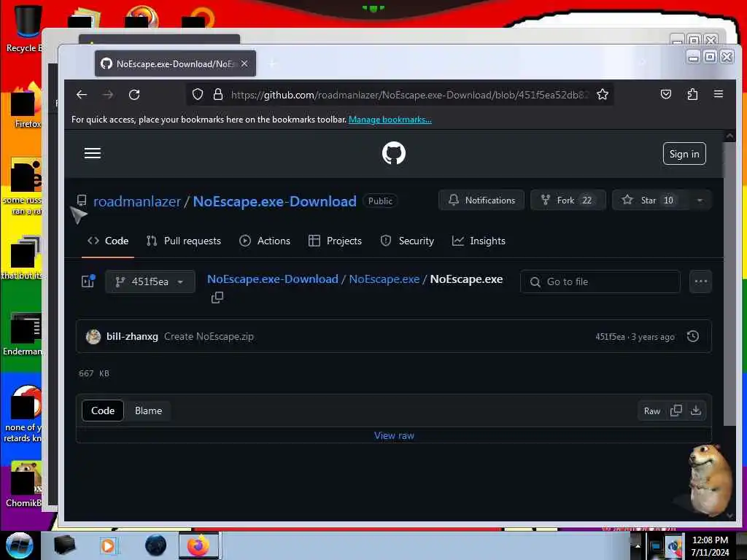Click the Sign in button
This screenshot has width=747, height=560.
pos(684,154)
